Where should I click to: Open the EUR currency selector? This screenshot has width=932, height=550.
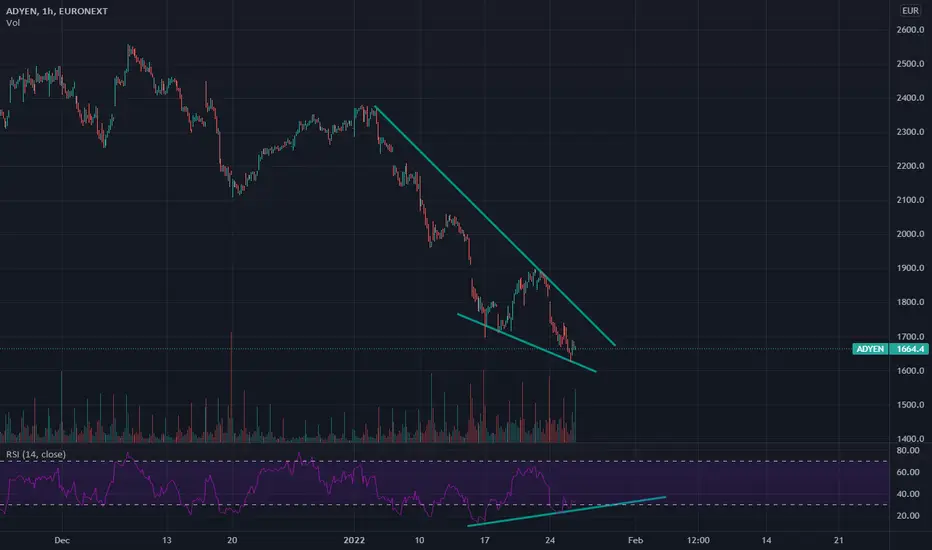point(910,10)
